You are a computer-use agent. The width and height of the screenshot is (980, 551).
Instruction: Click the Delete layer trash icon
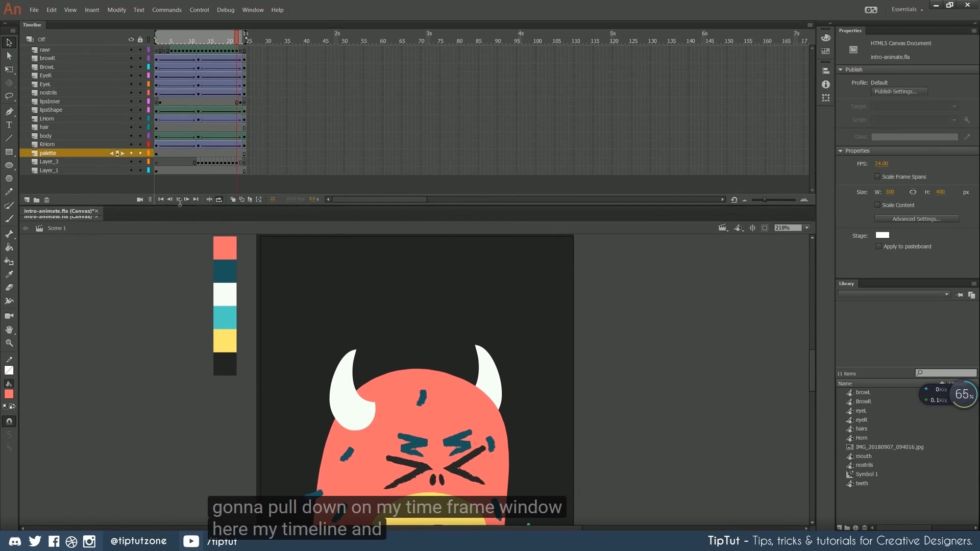46,200
